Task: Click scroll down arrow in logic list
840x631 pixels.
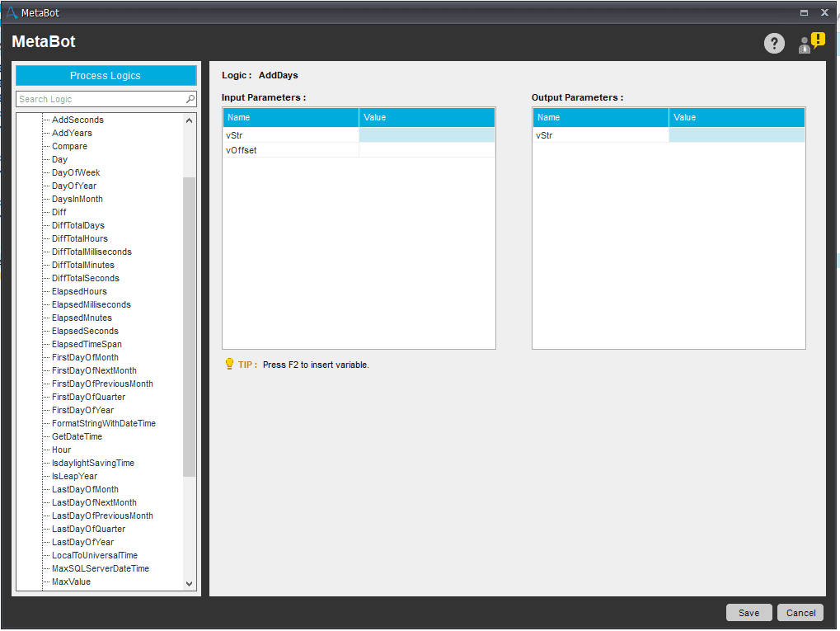Action: pyautogui.click(x=189, y=584)
